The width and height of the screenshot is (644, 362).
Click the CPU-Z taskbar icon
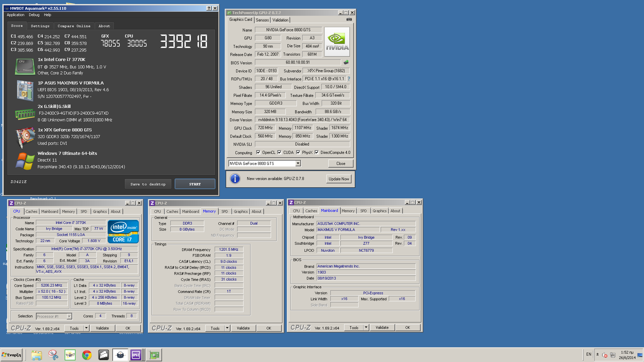pos(136,355)
